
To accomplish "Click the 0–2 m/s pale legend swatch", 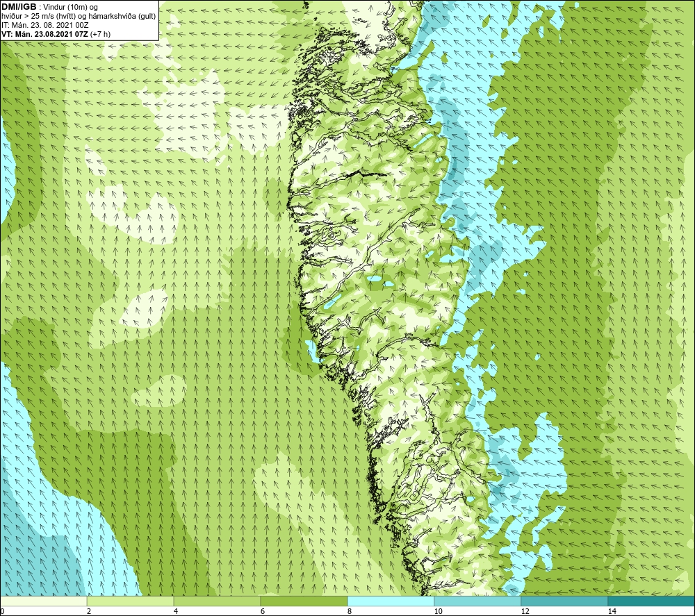I will (43, 601).
